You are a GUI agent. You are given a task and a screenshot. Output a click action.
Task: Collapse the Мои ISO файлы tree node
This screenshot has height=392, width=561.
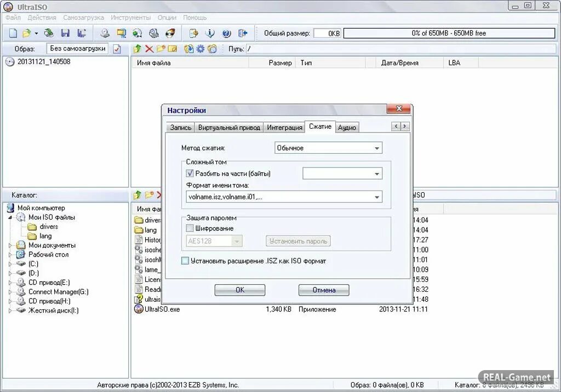click(10, 217)
